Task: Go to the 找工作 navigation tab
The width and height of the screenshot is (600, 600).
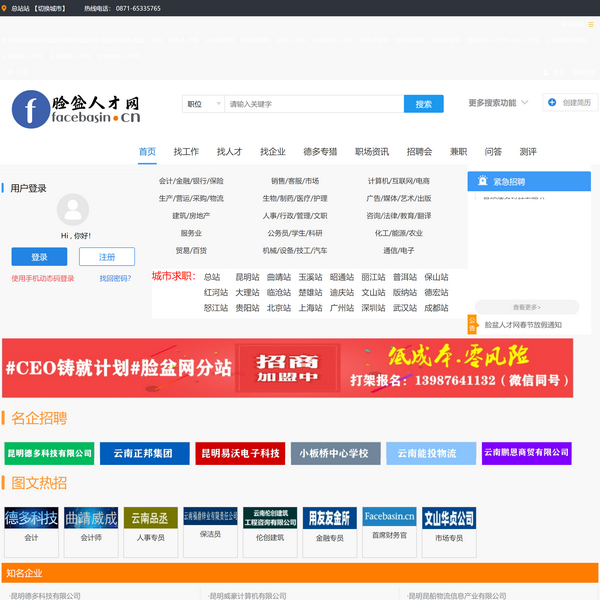Action: (186, 152)
